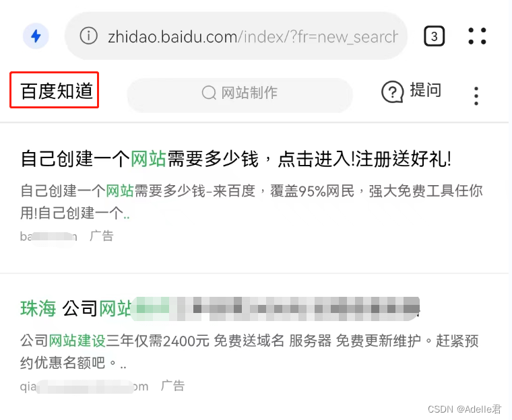Click the 广告 label under first result
The height and width of the screenshot is (420, 512).
(x=102, y=236)
